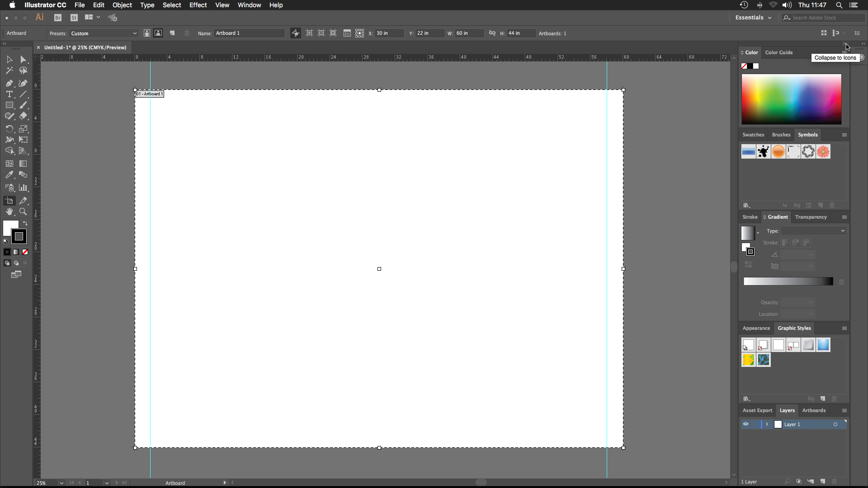Open the artboard Presets dropdown

point(104,33)
